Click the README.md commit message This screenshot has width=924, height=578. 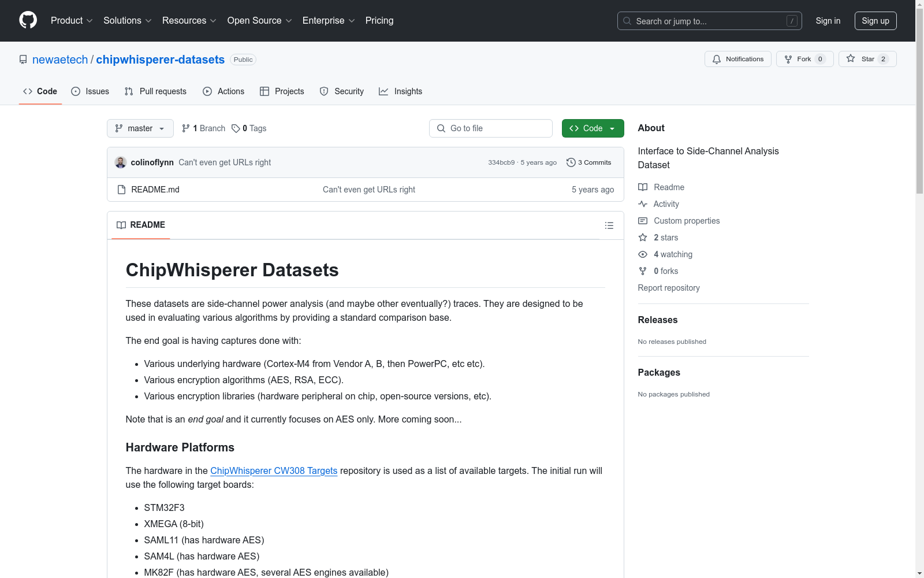point(369,190)
